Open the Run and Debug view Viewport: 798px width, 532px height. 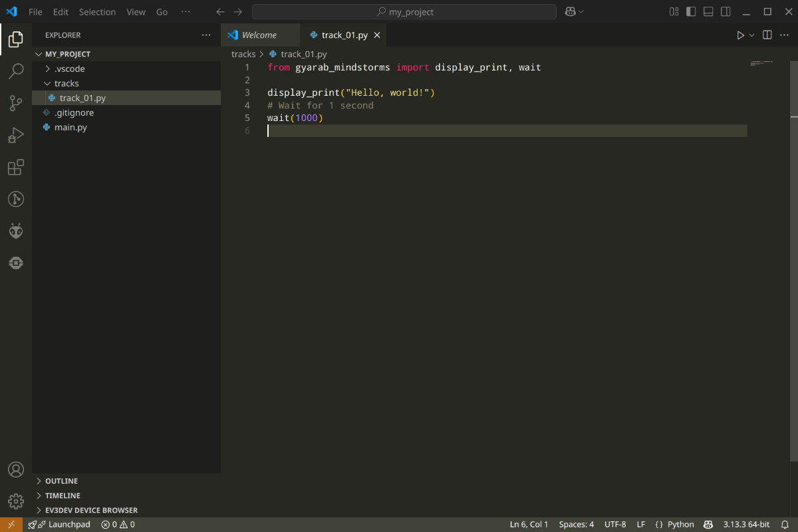click(x=16, y=135)
